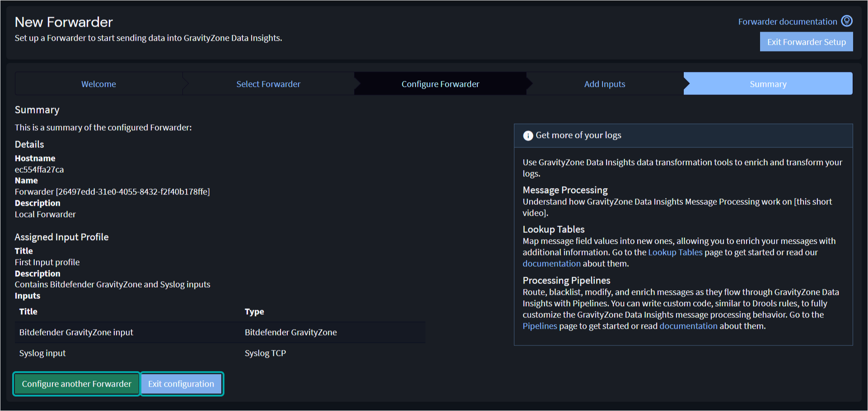
Task: Open the Lookup Tables page
Action: 675,252
